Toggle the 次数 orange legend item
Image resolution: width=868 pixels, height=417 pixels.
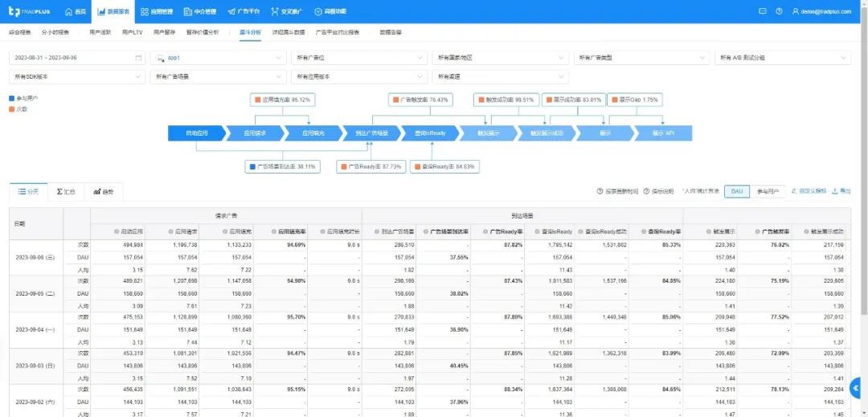12,108
